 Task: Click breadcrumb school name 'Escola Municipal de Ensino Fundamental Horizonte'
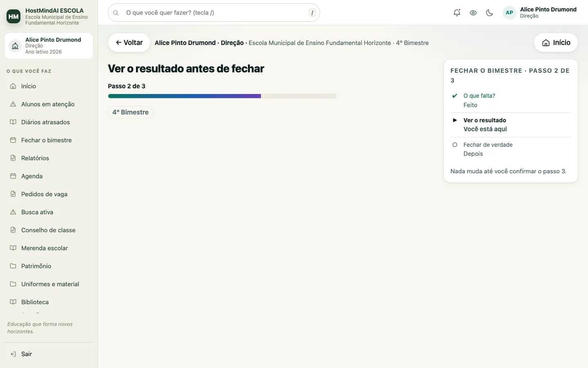click(x=320, y=43)
